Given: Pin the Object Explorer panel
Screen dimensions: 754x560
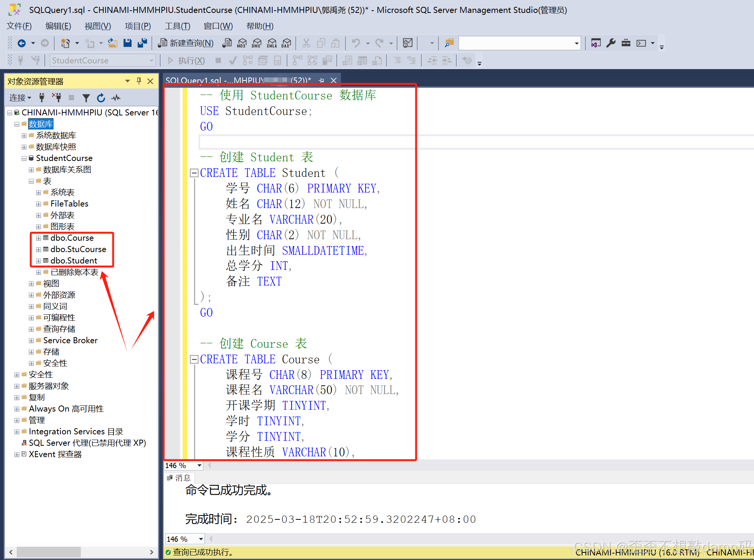Looking at the screenshot, I should tap(139, 81).
